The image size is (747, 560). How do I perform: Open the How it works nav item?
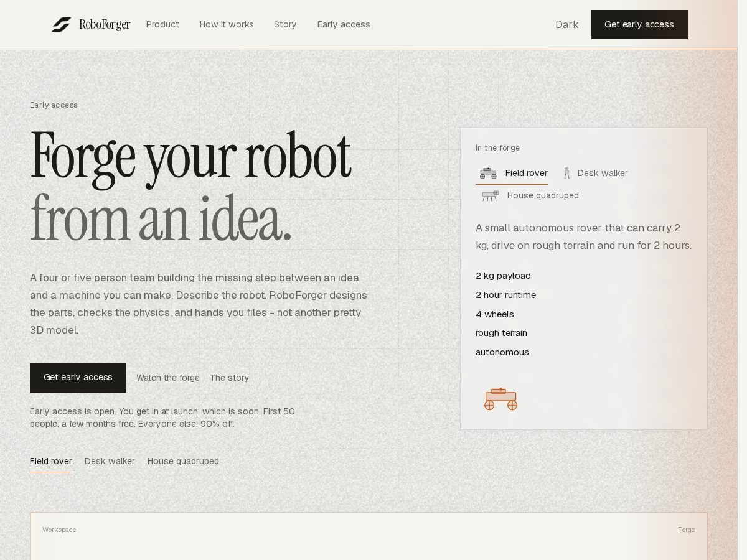(227, 24)
